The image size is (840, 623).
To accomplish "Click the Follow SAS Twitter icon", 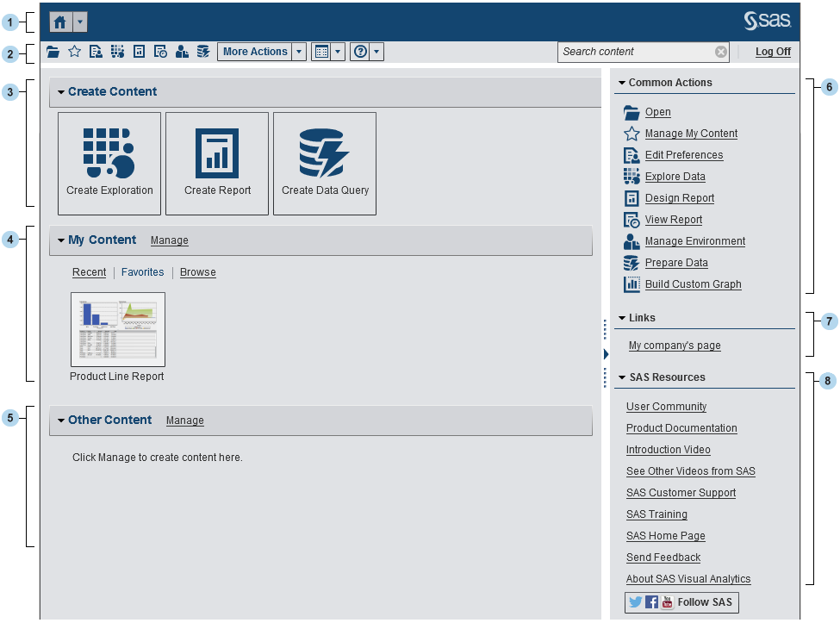I will tap(635, 601).
